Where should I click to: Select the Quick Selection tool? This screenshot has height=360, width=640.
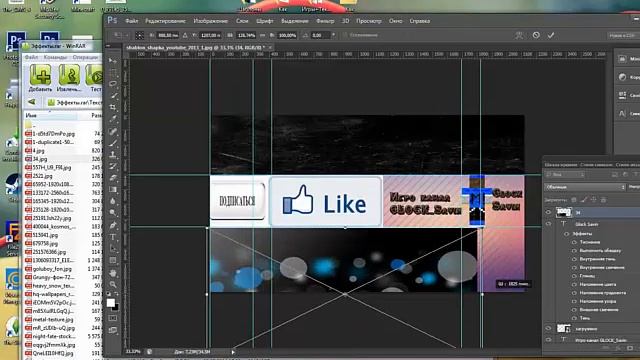[x=113, y=96]
